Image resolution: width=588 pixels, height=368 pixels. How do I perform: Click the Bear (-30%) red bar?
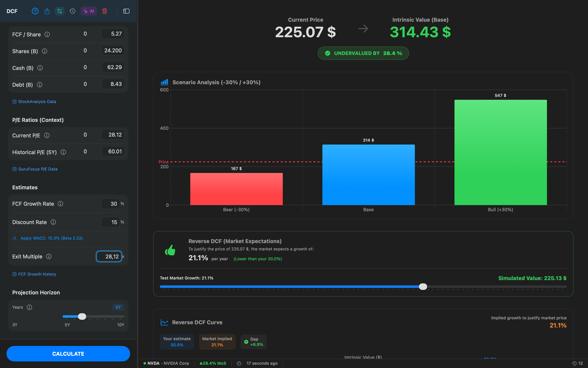236,189
